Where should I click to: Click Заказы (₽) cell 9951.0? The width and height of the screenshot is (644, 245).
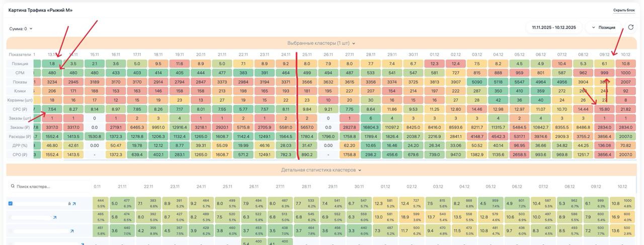click(158, 127)
